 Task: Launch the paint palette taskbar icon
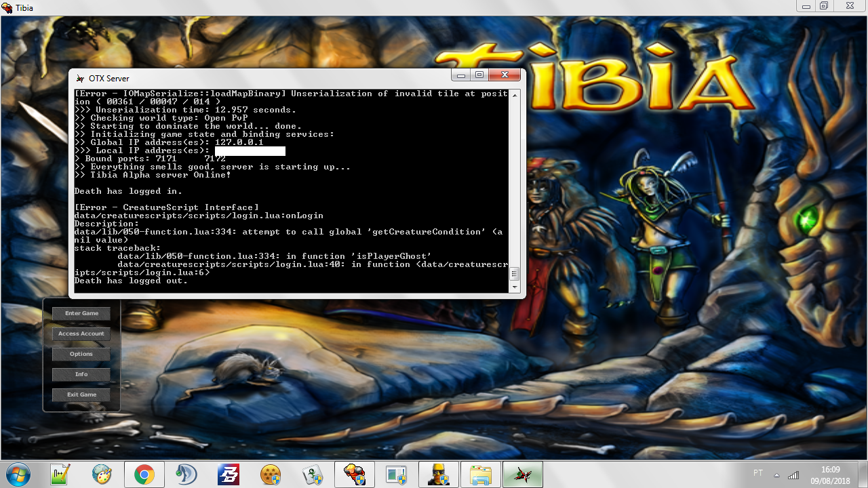(x=102, y=474)
